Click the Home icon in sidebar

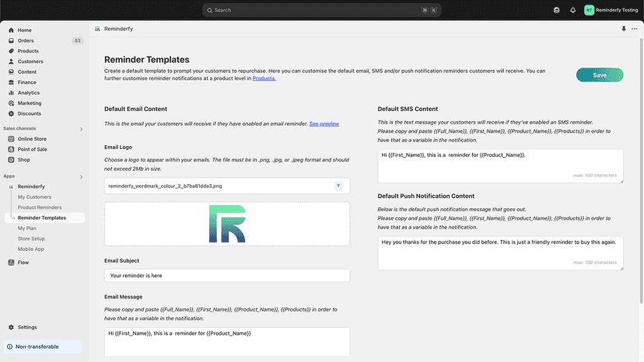(x=11, y=30)
